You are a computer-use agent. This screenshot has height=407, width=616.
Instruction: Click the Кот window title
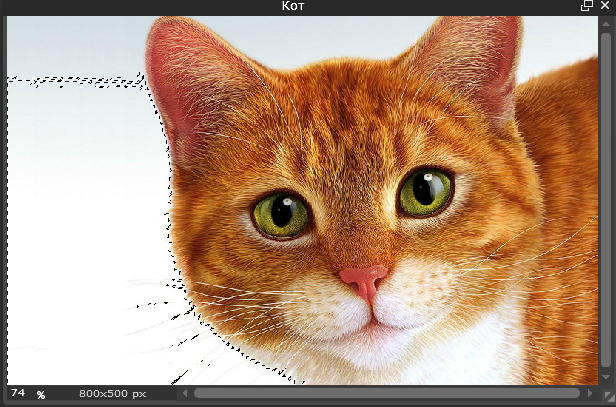click(x=293, y=6)
